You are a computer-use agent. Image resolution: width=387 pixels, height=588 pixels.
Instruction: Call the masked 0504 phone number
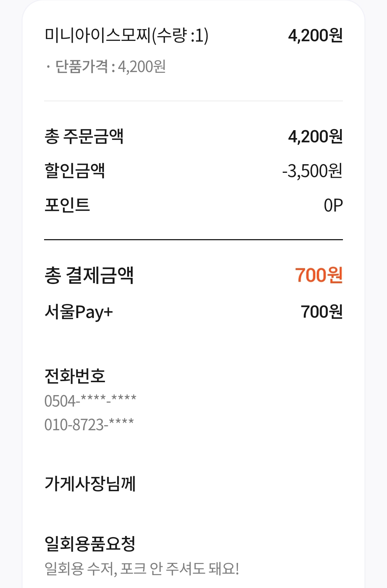pyautogui.click(x=90, y=401)
